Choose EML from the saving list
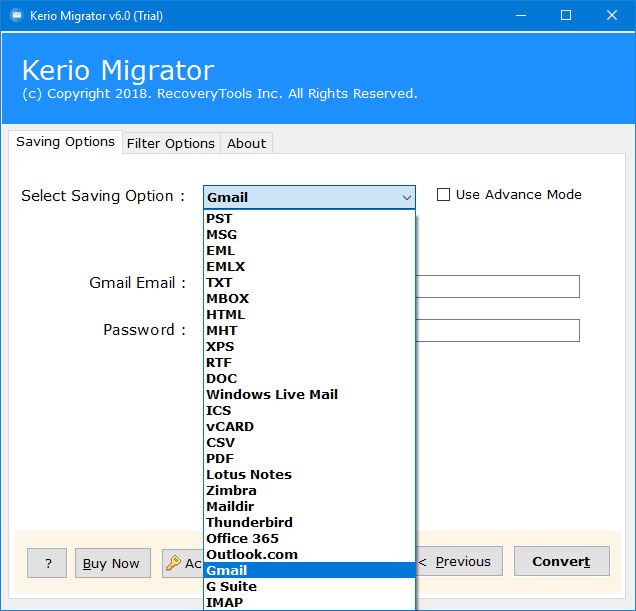This screenshot has width=636, height=611. (309, 250)
